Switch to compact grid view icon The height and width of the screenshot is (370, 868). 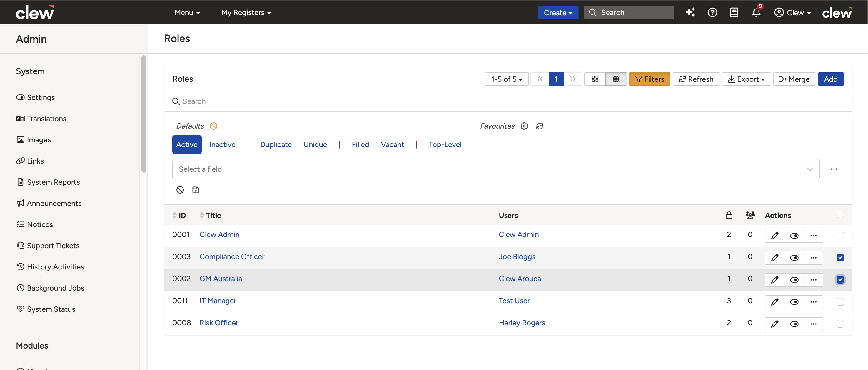pyautogui.click(x=616, y=79)
